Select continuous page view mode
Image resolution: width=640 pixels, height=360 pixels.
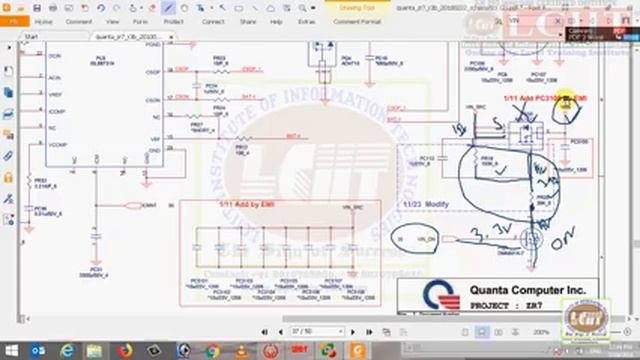tap(482, 332)
